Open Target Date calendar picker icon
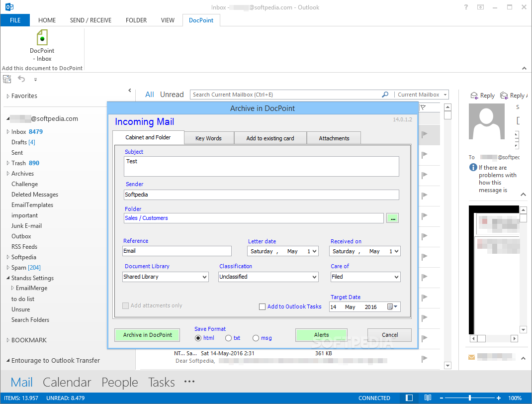 392,306
